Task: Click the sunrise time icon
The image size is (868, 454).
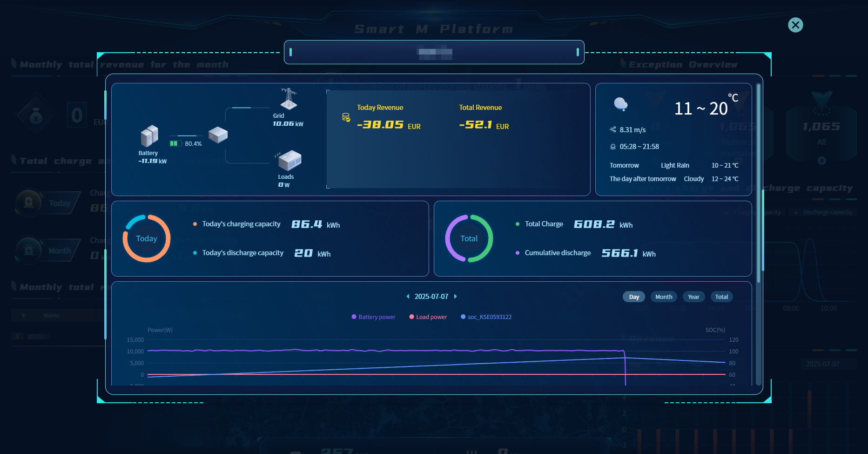Action: 613,147
